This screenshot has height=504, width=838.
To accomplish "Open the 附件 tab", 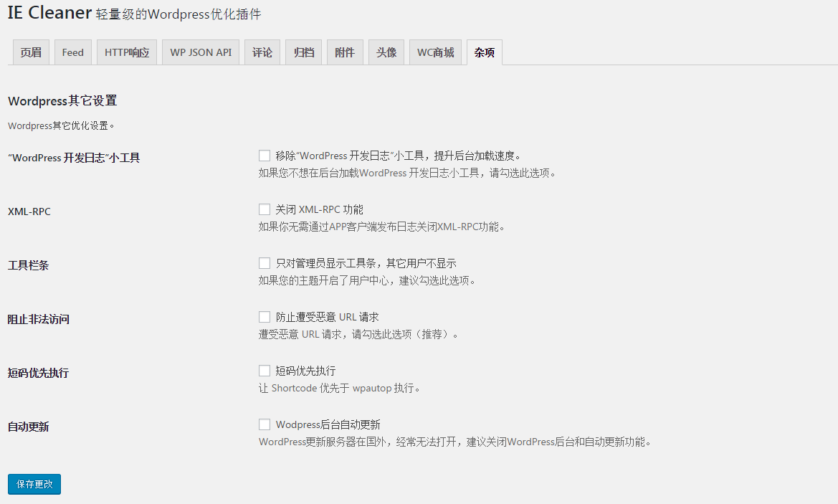I will 345,52.
